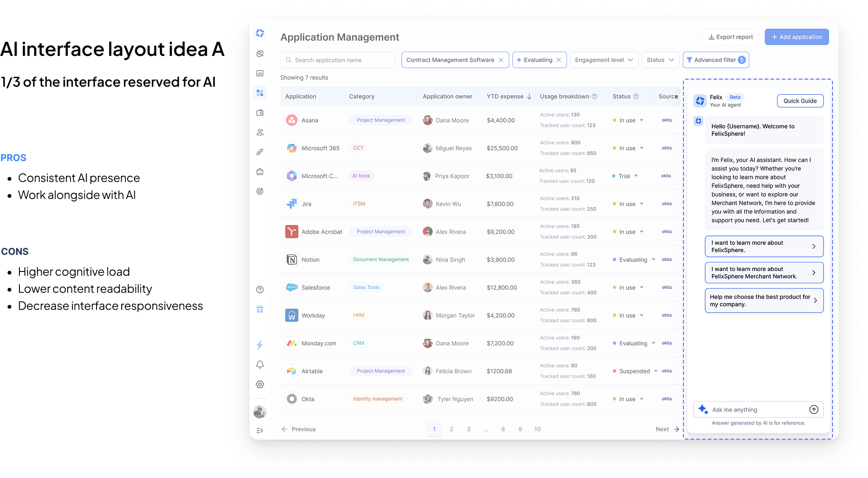The width and height of the screenshot is (868, 478).
Task: Open the integrations plug sidebar icon
Action: pyautogui.click(x=260, y=152)
